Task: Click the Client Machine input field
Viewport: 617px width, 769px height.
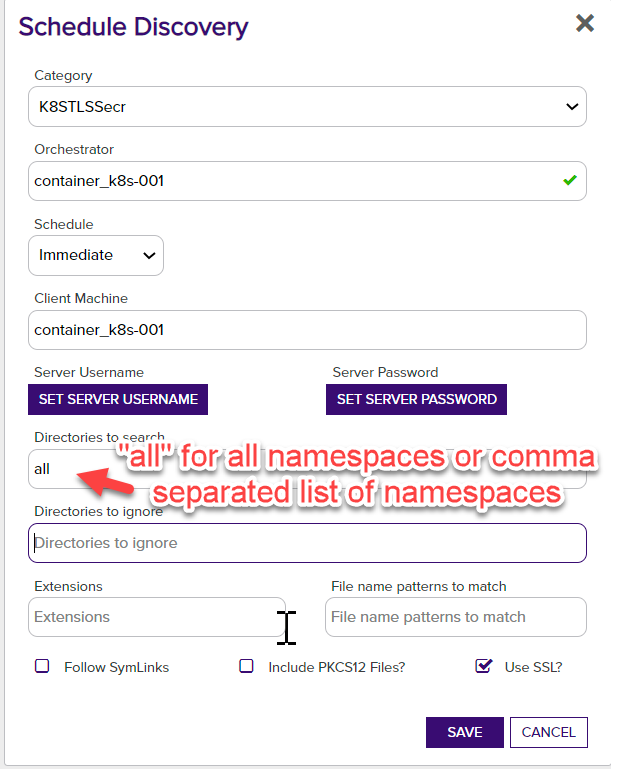Action: [307, 330]
